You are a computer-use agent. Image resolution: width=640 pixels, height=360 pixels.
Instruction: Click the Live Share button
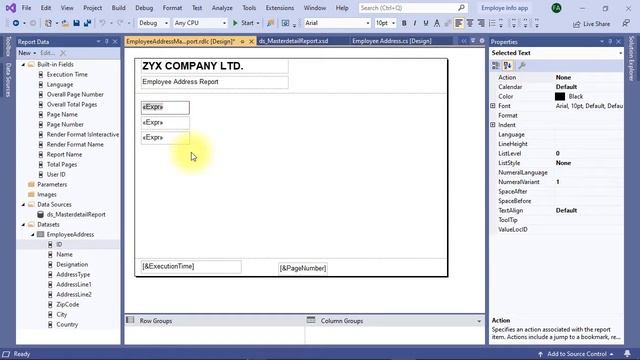[x=591, y=24]
